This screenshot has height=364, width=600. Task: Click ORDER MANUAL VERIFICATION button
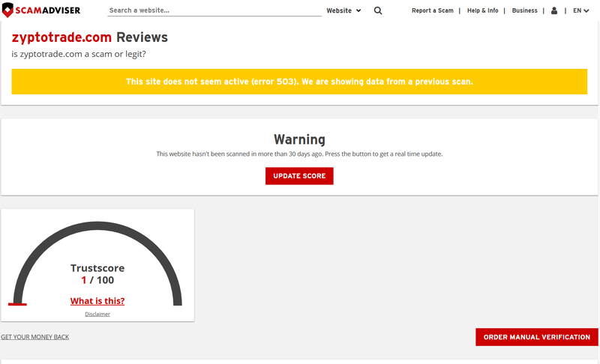pos(537,337)
